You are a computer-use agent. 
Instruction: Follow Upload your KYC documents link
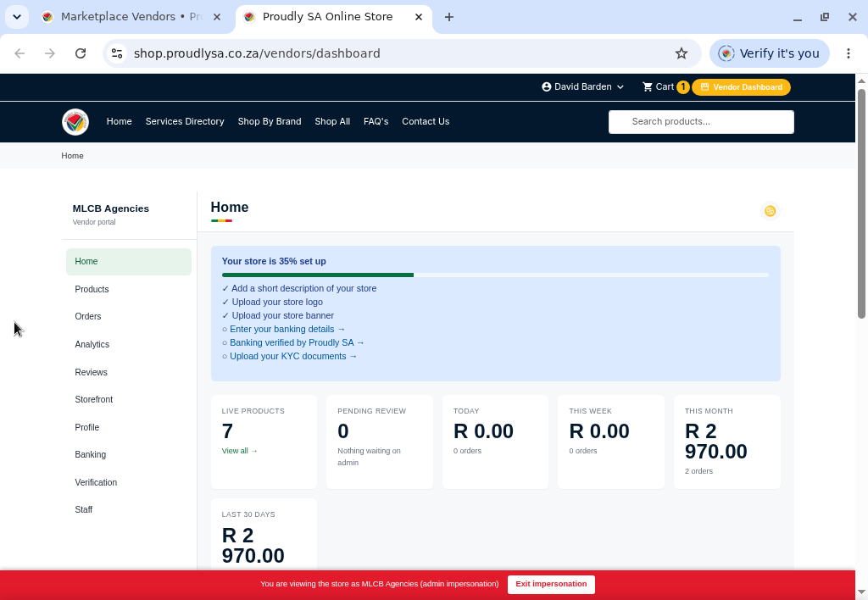[x=293, y=357]
